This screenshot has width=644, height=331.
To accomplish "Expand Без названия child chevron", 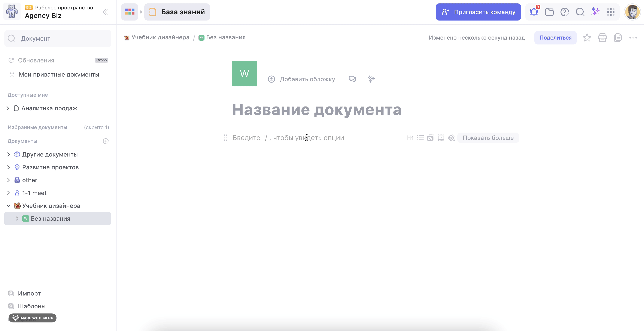I will [x=17, y=218].
